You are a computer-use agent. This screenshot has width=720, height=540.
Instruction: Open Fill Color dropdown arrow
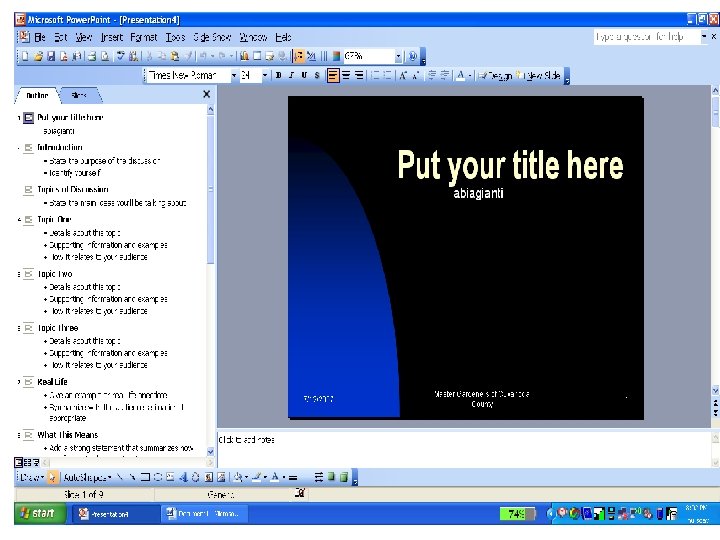[246, 477]
